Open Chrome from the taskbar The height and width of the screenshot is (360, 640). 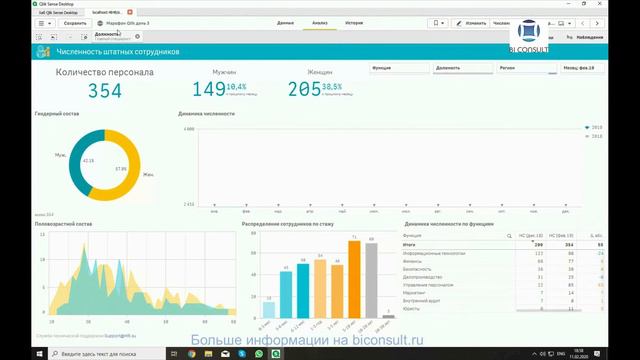191,354
